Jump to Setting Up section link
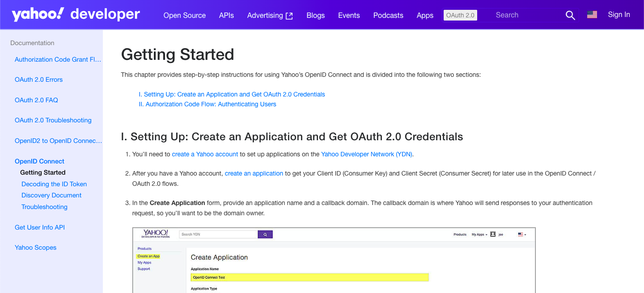Viewport: 644px width, 293px height. (x=232, y=94)
